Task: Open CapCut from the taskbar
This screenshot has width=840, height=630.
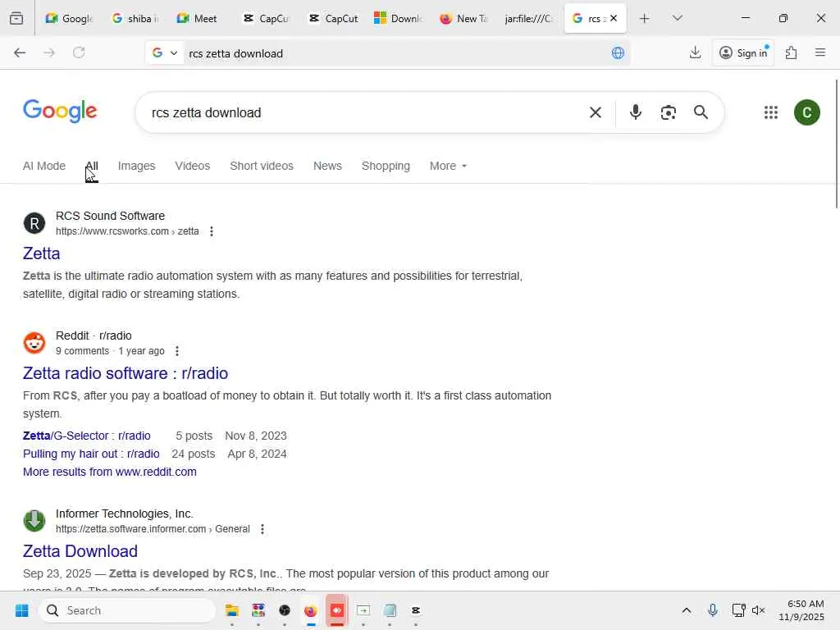Action: pyautogui.click(x=416, y=610)
